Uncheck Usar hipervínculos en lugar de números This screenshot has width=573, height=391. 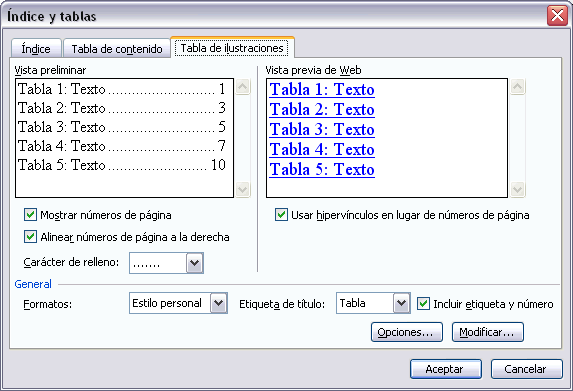point(281,215)
